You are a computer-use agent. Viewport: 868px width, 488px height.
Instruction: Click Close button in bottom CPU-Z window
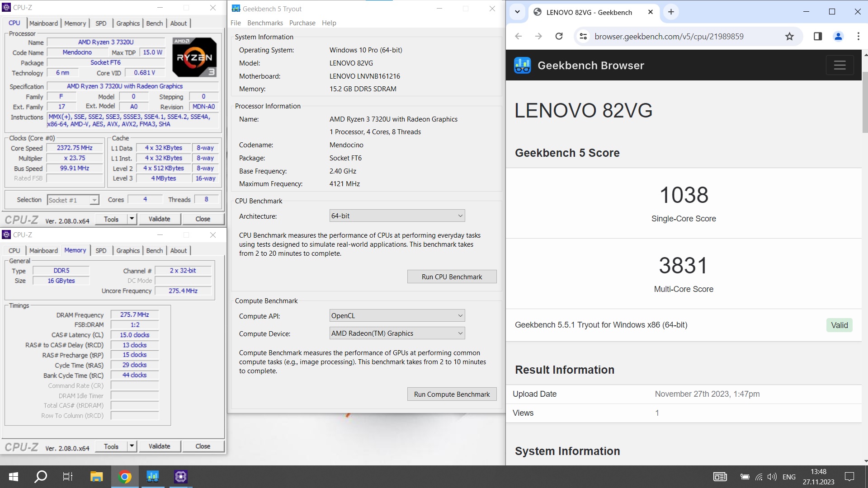[x=203, y=446]
